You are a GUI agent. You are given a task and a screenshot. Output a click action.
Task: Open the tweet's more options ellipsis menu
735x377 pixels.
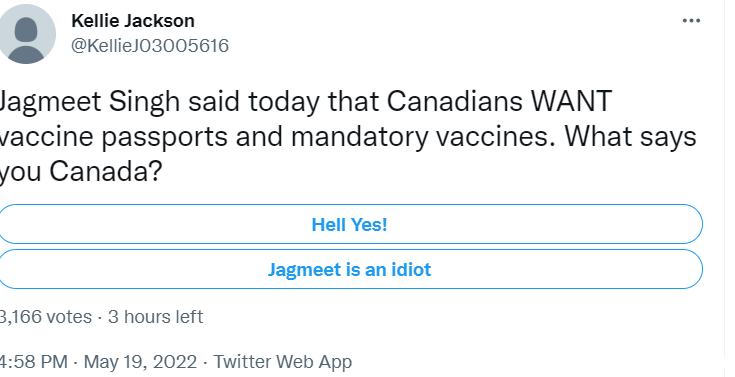(691, 21)
